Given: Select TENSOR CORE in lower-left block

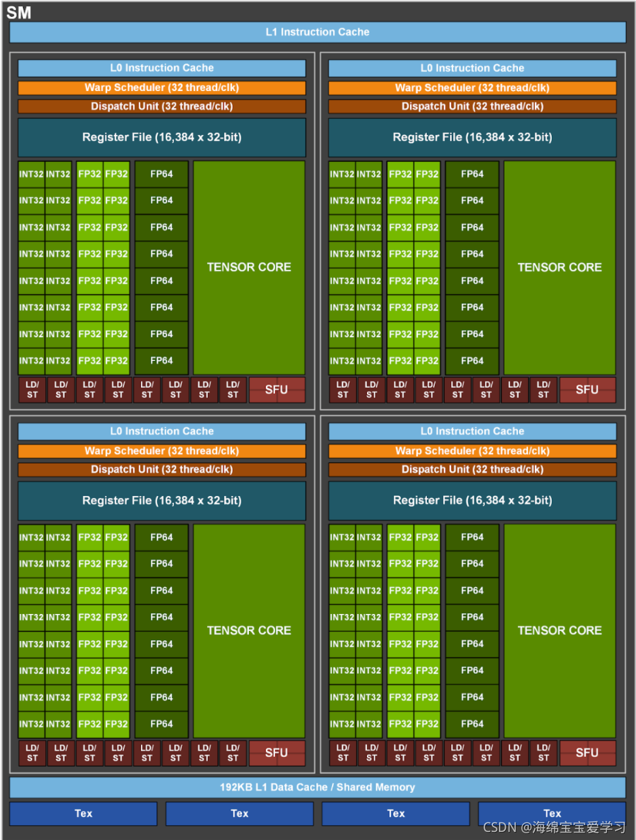Looking at the screenshot, I should [249, 631].
